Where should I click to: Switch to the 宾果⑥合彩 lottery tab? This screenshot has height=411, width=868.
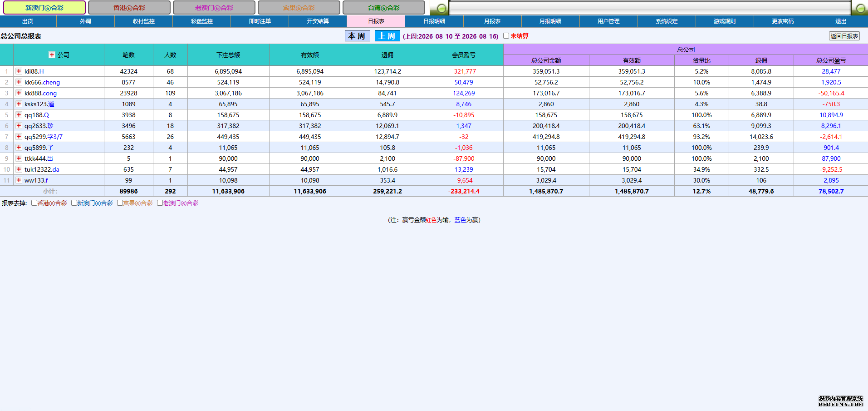coord(299,8)
